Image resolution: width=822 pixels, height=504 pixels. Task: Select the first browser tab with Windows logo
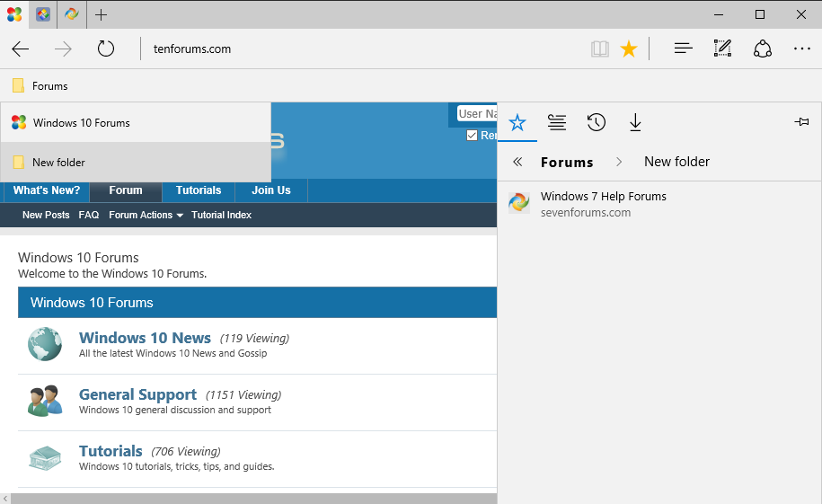point(14,14)
